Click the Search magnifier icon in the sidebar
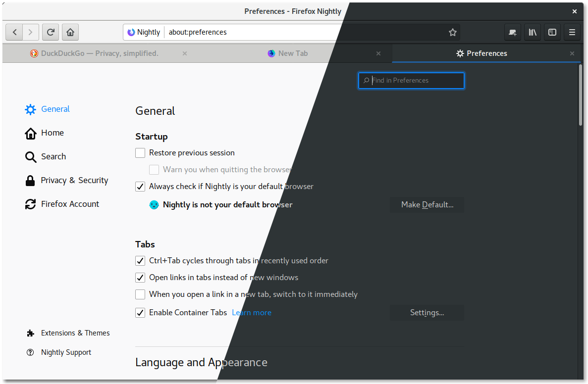Image resolution: width=588 pixels, height=384 pixels. point(30,157)
